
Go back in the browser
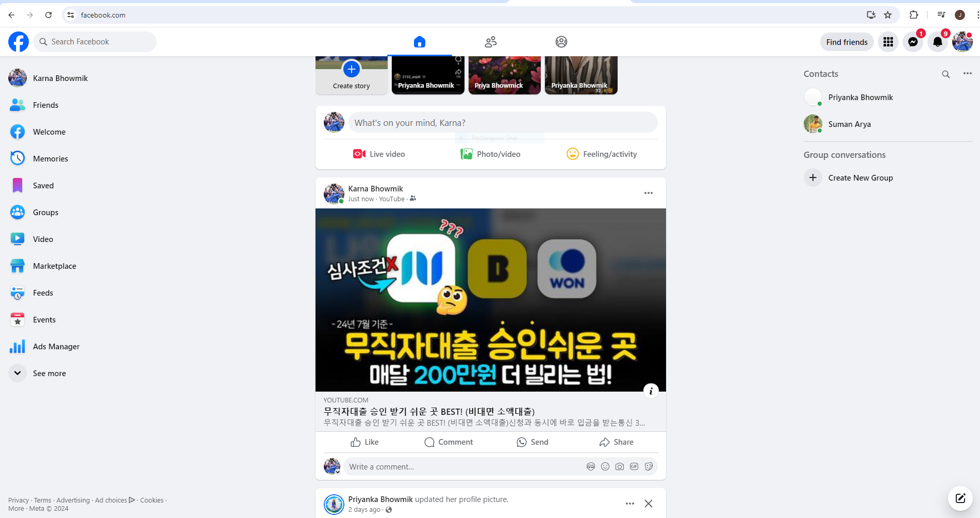click(11, 15)
